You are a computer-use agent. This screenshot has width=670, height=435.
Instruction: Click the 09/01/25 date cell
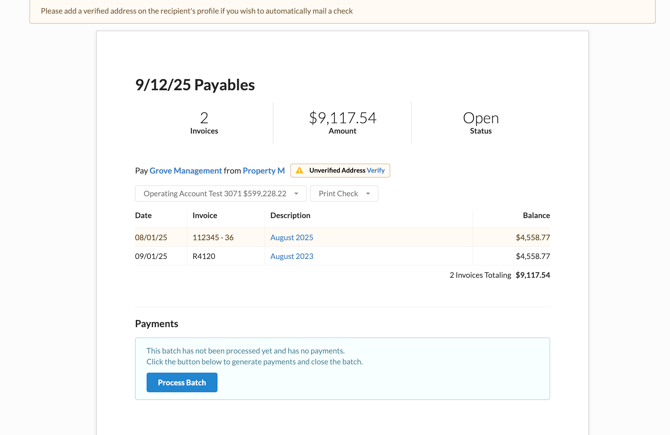[x=151, y=257]
